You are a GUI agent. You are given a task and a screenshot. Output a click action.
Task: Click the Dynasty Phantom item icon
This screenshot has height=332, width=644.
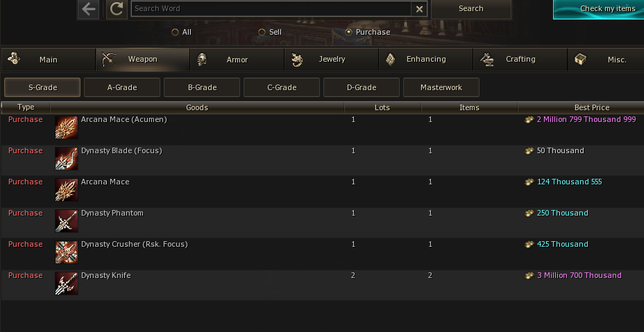(x=67, y=221)
